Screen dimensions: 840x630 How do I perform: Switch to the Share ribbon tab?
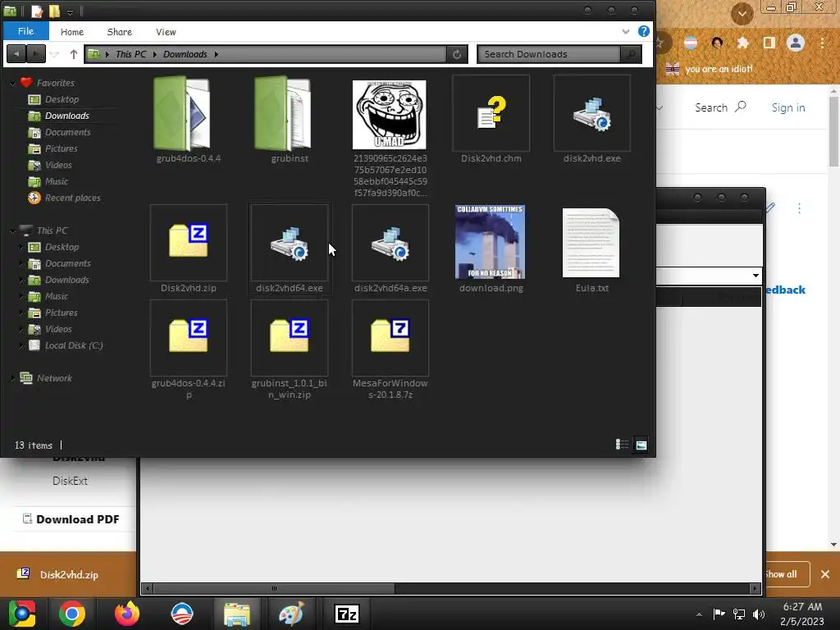pyautogui.click(x=120, y=32)
